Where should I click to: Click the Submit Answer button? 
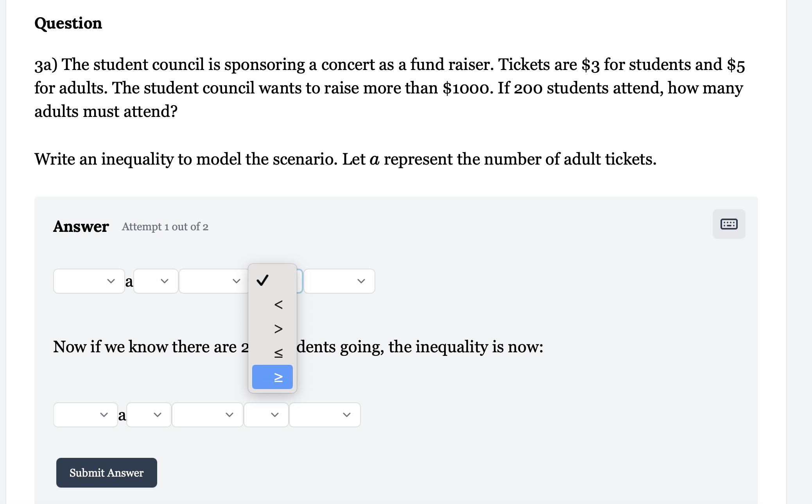(x=106, y=473)
